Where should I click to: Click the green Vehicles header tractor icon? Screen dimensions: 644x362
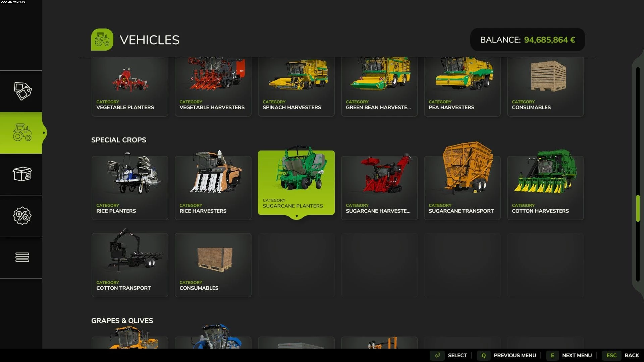[102, 40]
